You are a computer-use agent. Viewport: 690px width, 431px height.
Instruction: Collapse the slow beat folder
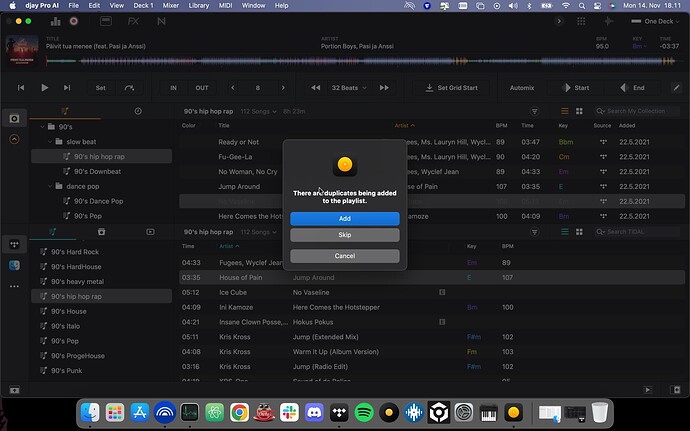(50, 142)
